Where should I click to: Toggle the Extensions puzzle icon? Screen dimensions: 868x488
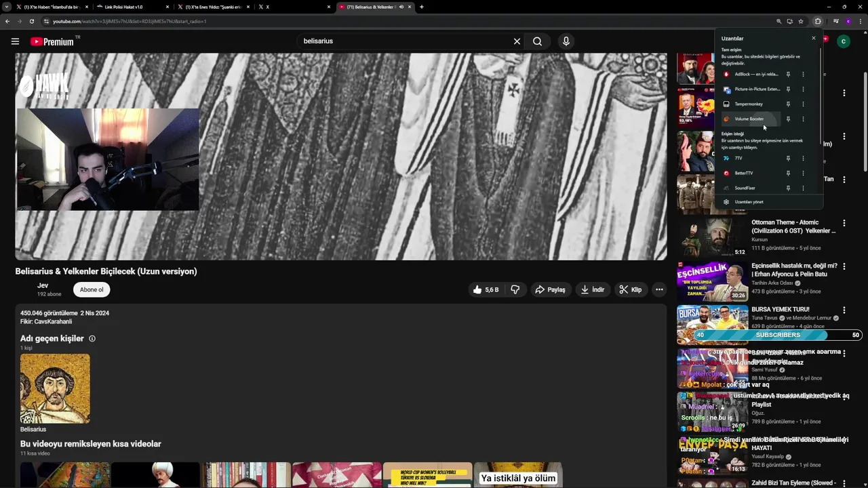click(x=818, y=21)
